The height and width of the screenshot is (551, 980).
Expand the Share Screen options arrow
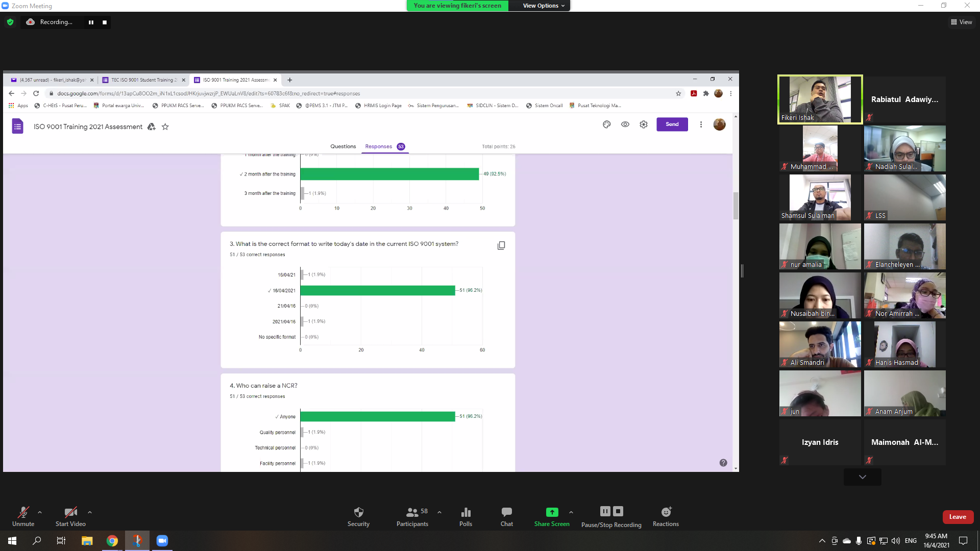click(x=571, y=512)
